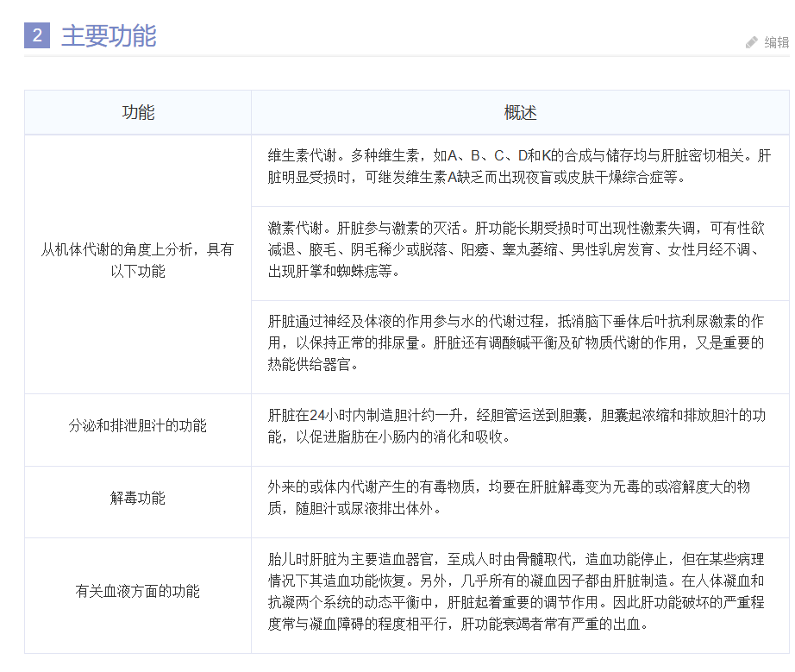Click the 维生素代谢 description cell

click(x=519, y=167)
